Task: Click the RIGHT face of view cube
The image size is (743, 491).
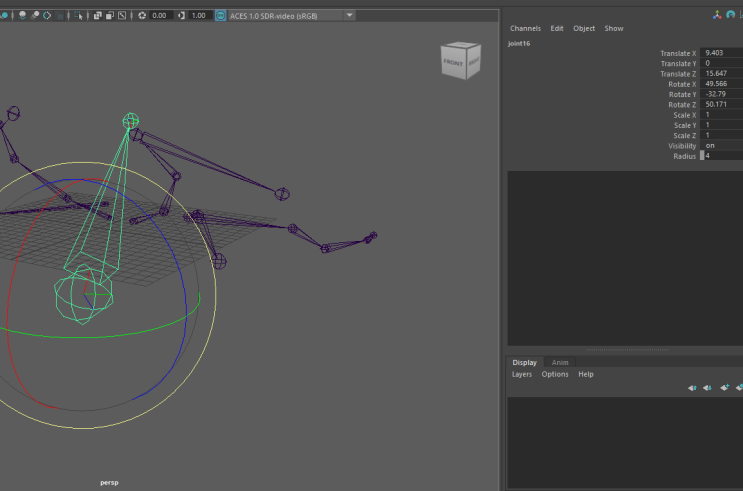Action: [474, 61]
